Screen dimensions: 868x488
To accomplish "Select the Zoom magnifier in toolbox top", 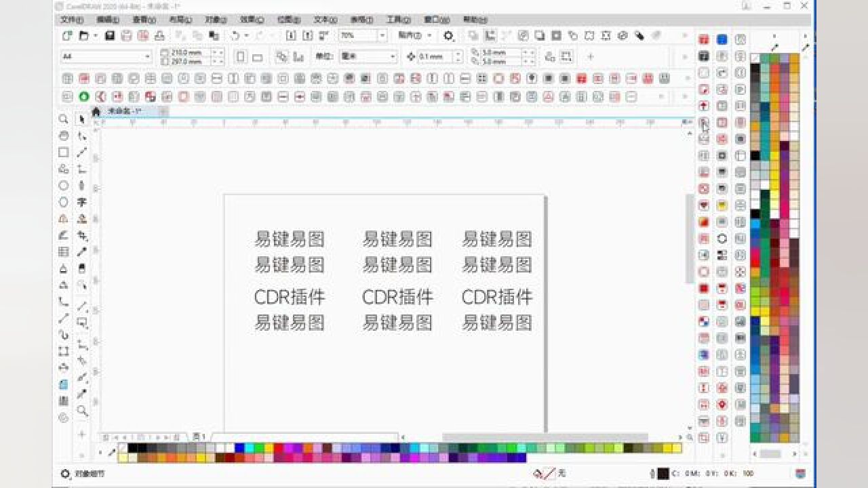I will point(64,119).
